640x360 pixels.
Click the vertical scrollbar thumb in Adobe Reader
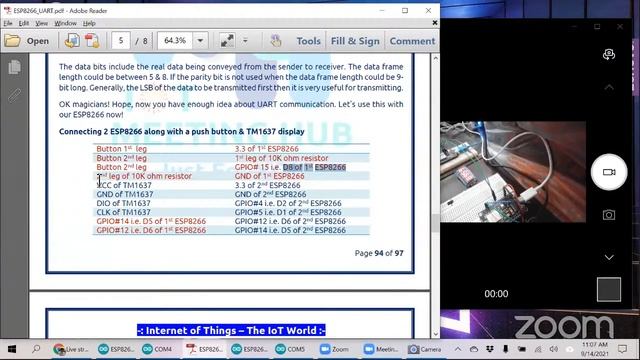(x=436, y=223)
